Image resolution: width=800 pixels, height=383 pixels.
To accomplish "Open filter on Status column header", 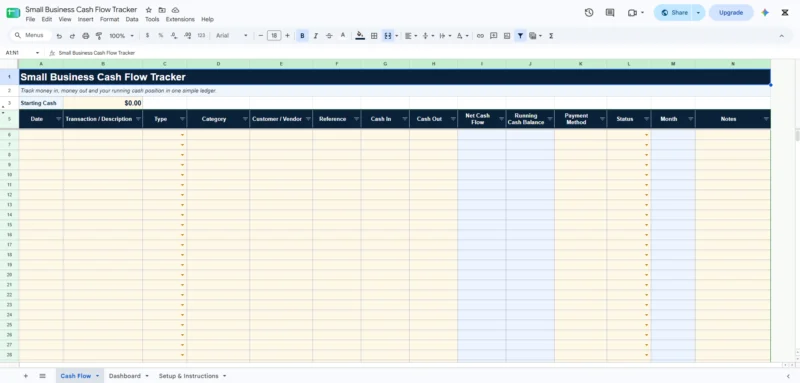I will [x=646, y=119].
